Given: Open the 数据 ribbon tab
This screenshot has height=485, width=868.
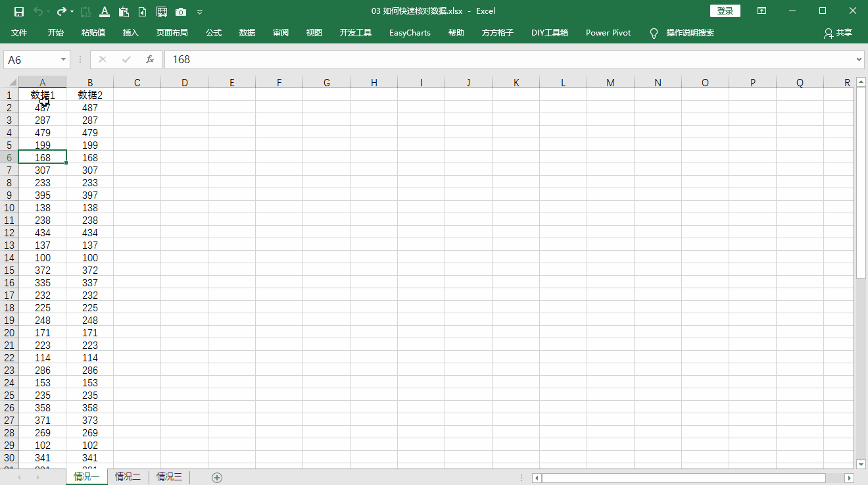Looking at the screenshot, I should pyautogui.click(x=247, y=33).
